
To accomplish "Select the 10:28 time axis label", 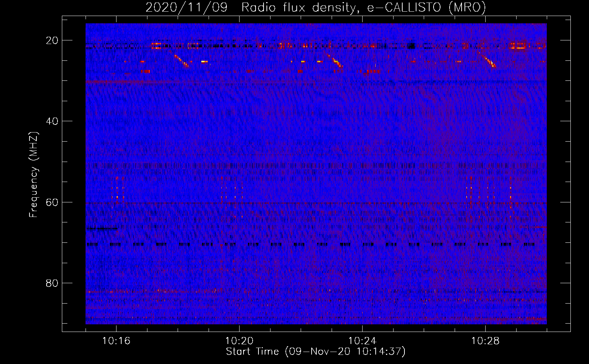I will [x=486, y=341].
